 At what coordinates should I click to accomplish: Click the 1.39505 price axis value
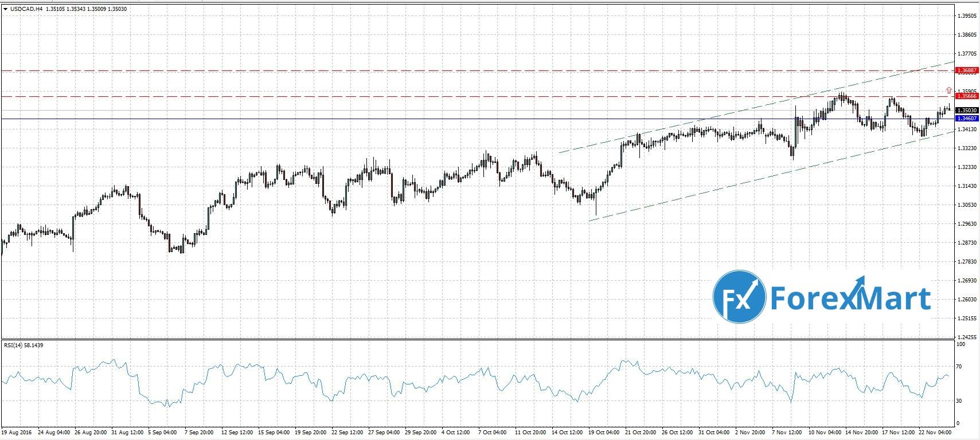tap(967, 16)
